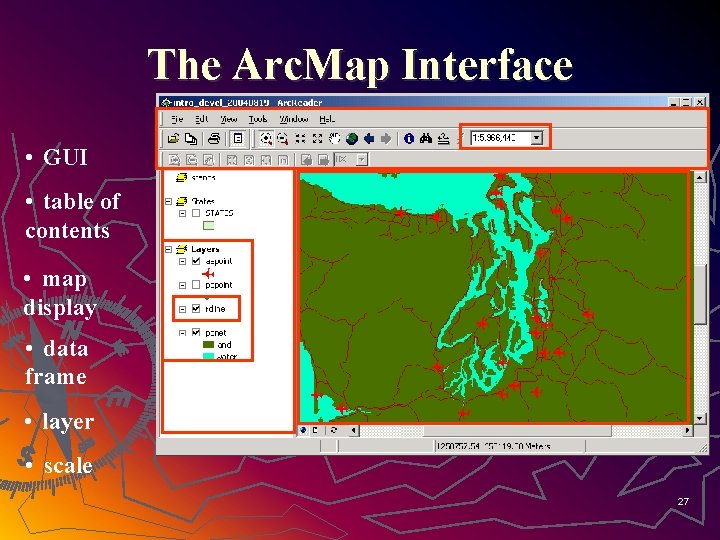Click the layout Zoom Out page icon

click(191, 160)
